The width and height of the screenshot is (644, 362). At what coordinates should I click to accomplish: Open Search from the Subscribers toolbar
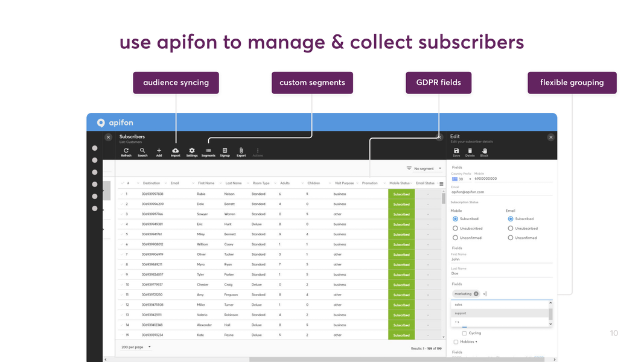click(142, 151)
